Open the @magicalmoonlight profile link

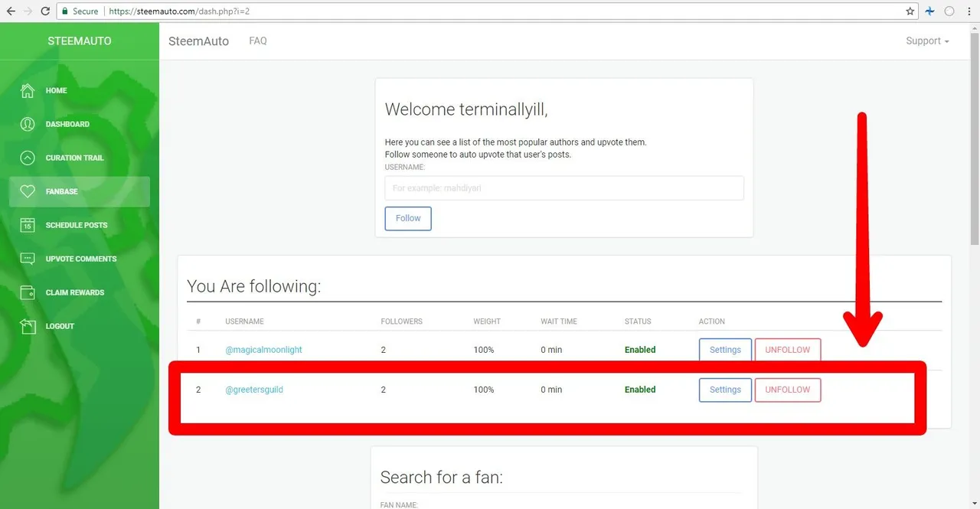point(263,350)
